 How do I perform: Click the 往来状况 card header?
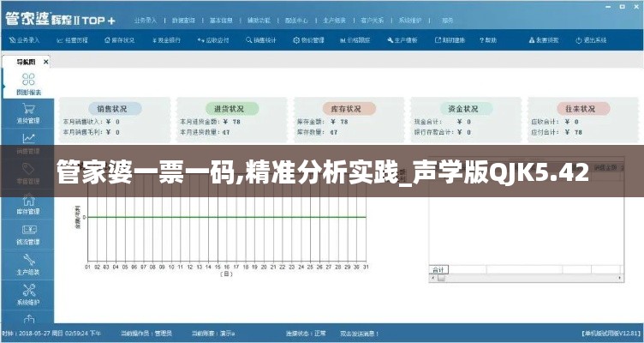(583, 109)
